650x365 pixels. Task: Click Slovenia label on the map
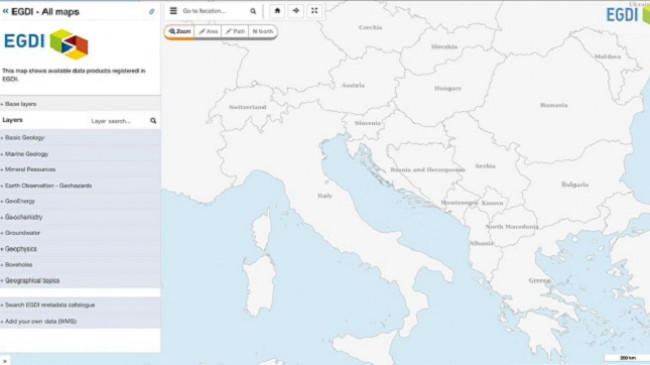367,123
